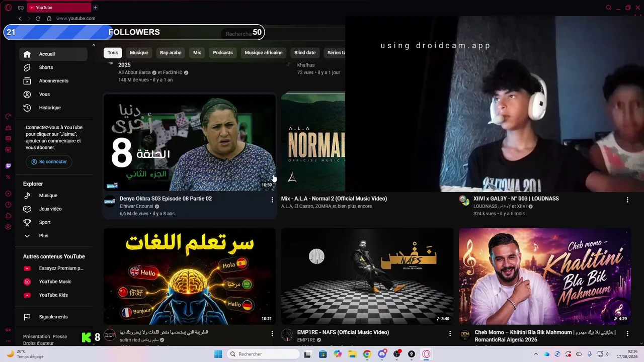Open Discord from taskbar
Screen dimensions: 644x362
coord(382,354)
